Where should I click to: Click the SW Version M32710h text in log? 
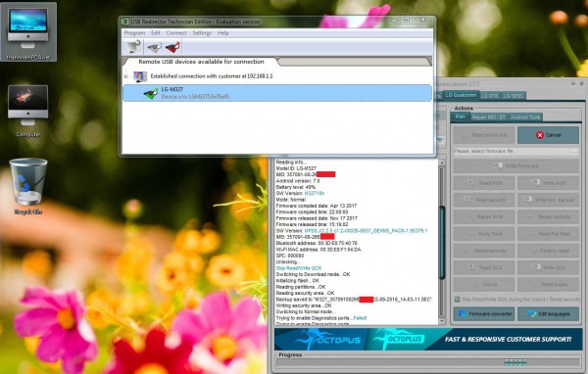315,194
